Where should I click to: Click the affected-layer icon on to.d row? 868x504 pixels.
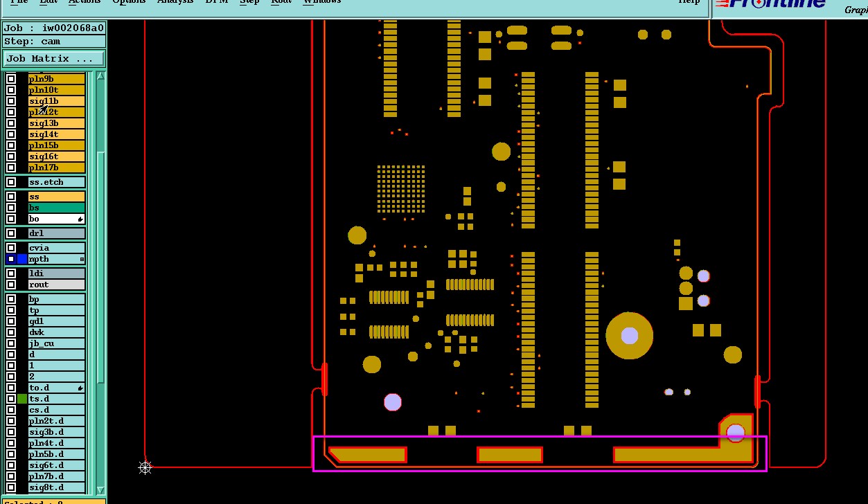click(x=80, y=388)
